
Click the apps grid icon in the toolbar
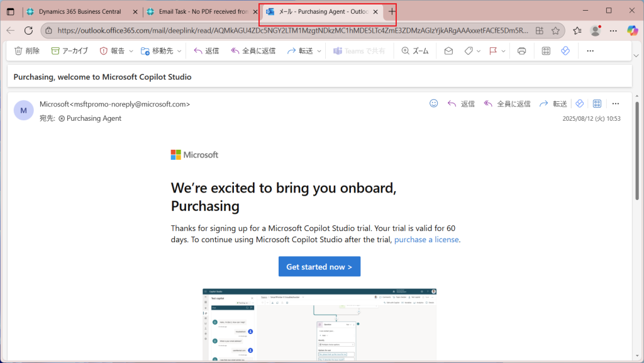click(546, 51)
